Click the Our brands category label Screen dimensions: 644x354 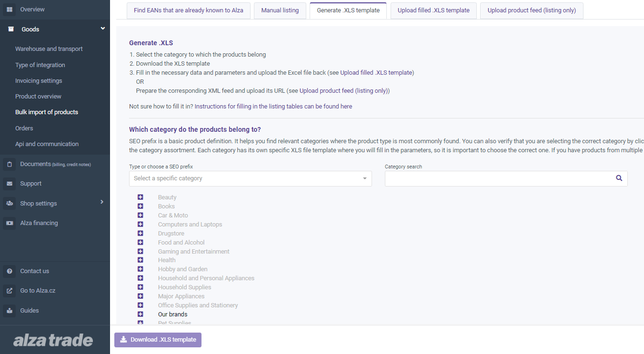click(x=173, y=315)
